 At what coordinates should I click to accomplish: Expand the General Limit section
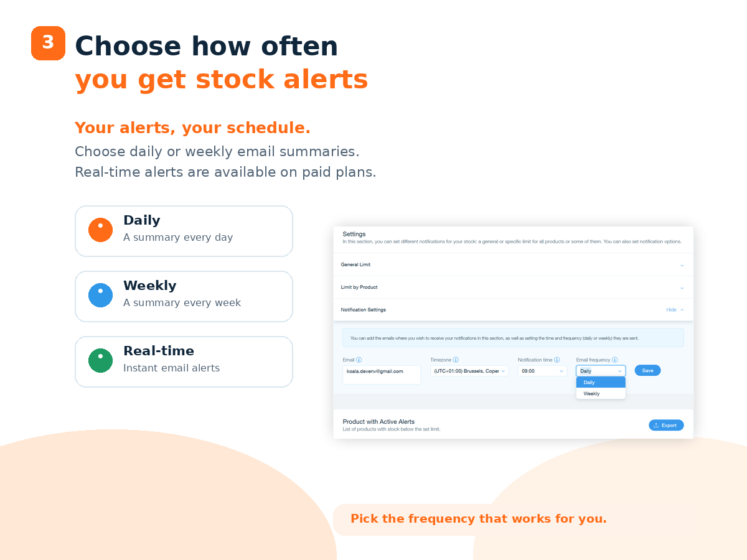click(x=513, y=264)
